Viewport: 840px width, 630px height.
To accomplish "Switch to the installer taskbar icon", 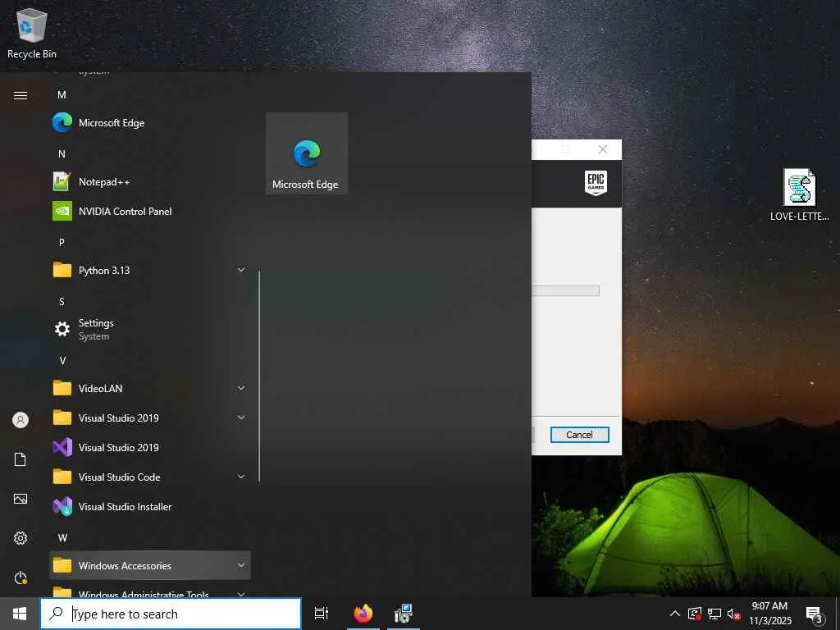I will click(x=403, y=614).
